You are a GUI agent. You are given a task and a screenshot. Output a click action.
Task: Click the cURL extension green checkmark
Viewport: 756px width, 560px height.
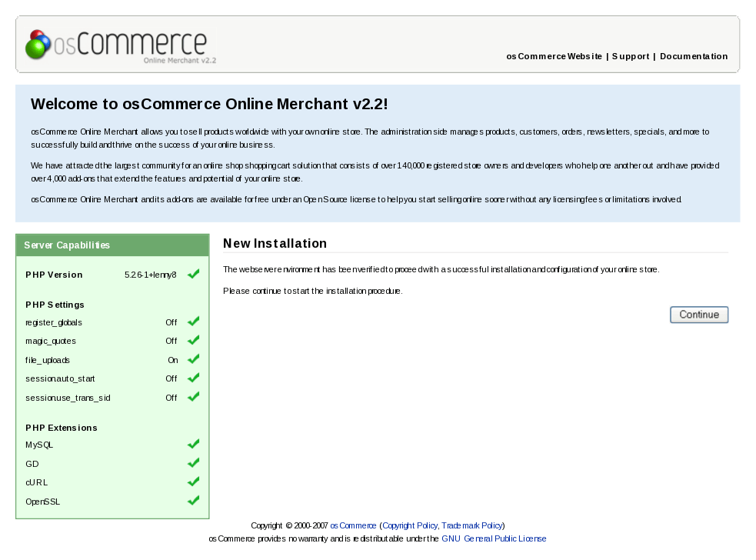click(x=193, y=482)
